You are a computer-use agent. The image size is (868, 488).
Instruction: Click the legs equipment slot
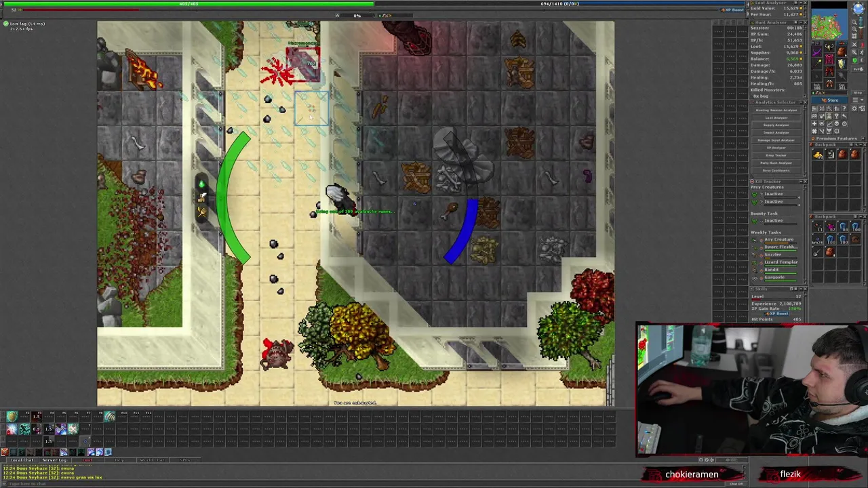click(x=829, y=71)
